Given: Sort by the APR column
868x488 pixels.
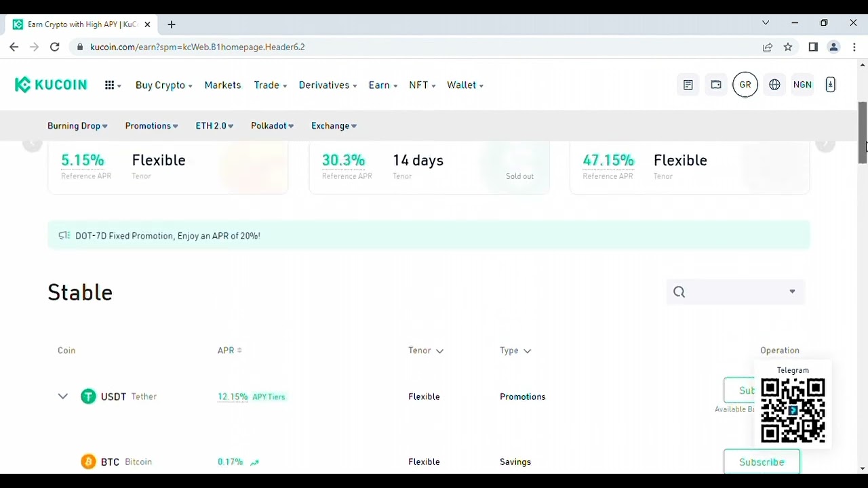Looking at the screenshot, I should click(x=230, y=350).
